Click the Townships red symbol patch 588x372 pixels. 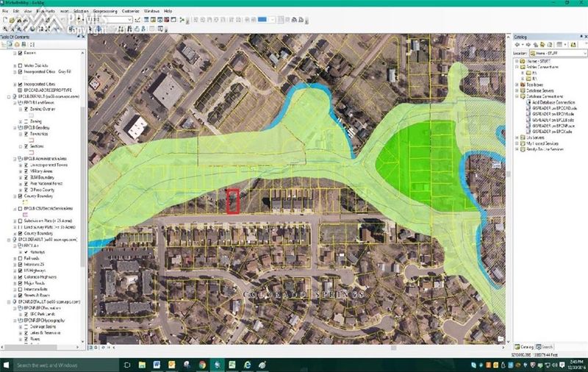[x=31, y=140]
